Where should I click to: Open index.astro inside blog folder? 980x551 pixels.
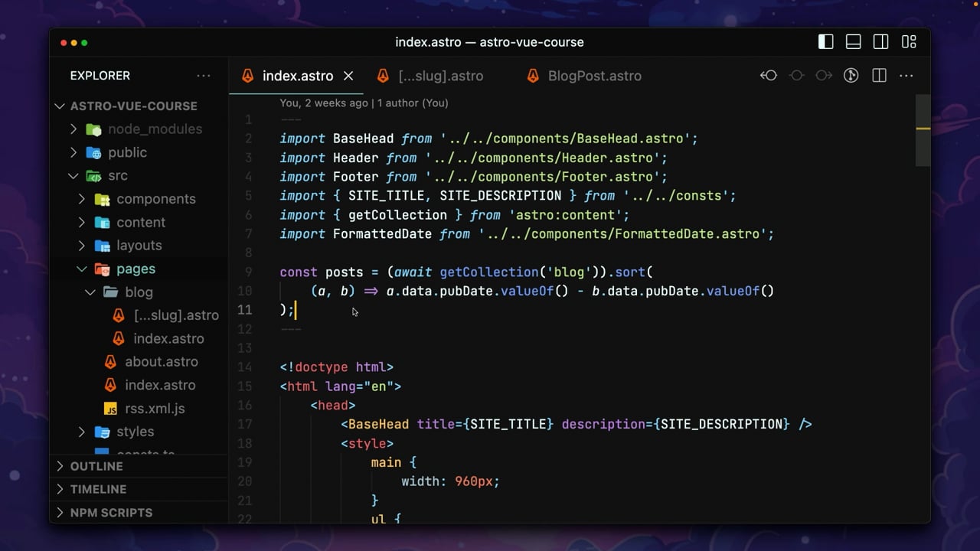pyautogui.click(x=168, y=338)
